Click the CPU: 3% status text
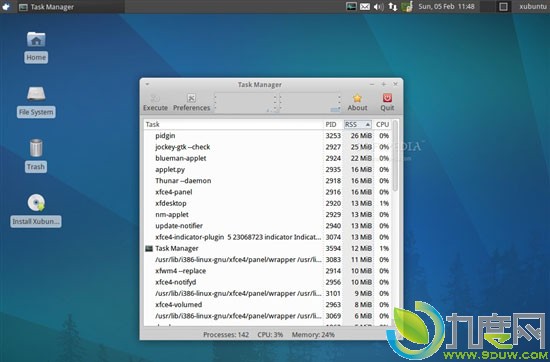Viewport: 550px width, 362px height. coord(270,335)
